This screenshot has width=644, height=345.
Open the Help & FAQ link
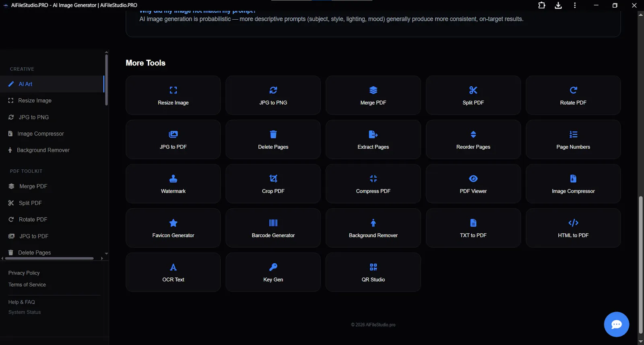tap(22, 302)
